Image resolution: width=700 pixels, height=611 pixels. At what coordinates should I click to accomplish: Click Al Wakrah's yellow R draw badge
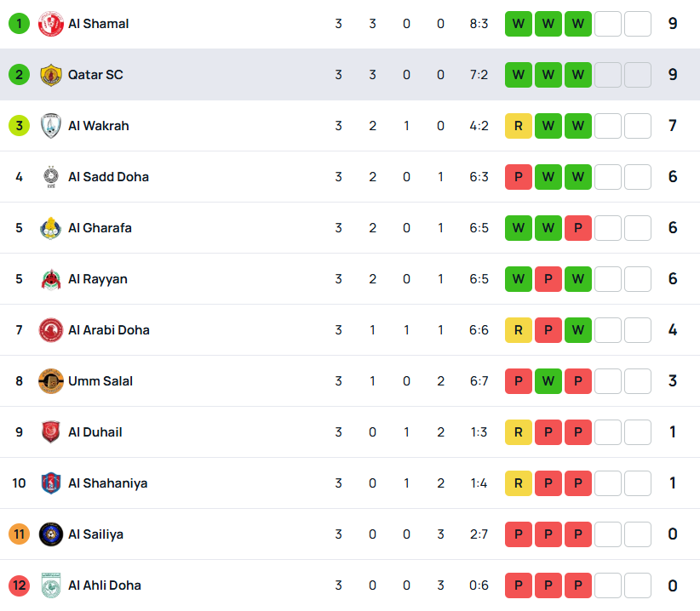[x=519, y=126]
